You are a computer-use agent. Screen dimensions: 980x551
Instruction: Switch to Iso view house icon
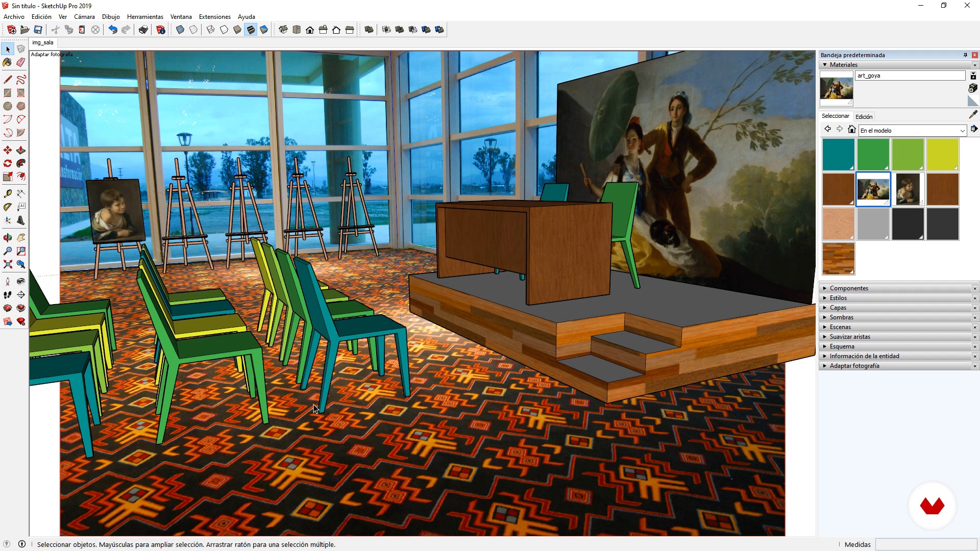click(283, 30)
